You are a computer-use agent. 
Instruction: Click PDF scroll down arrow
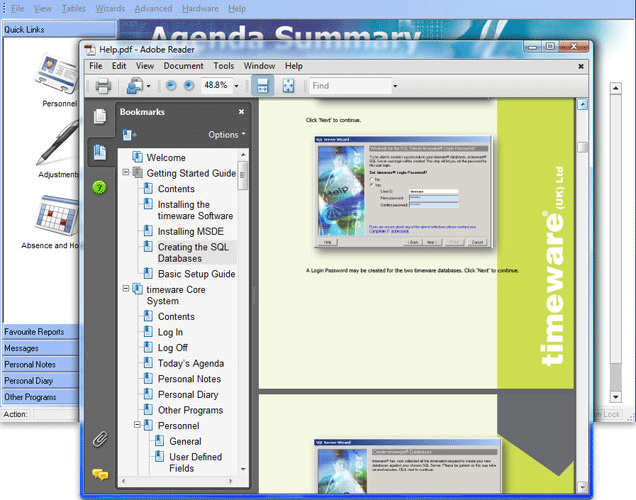point(582,487)
